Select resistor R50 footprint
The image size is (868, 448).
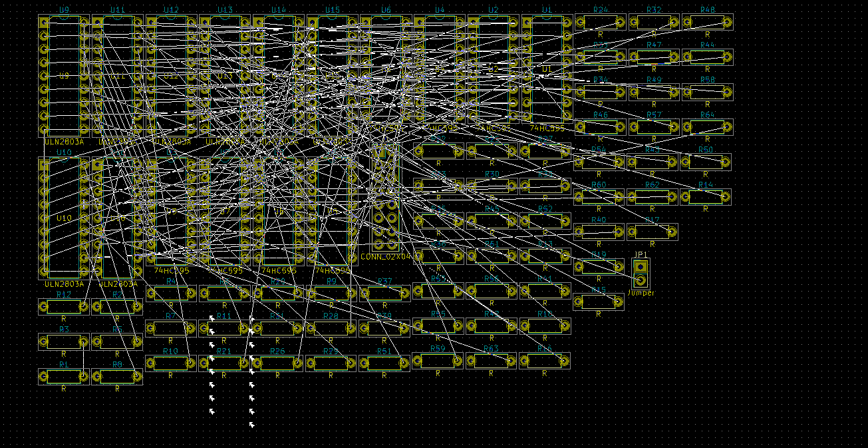coord(707,162)
